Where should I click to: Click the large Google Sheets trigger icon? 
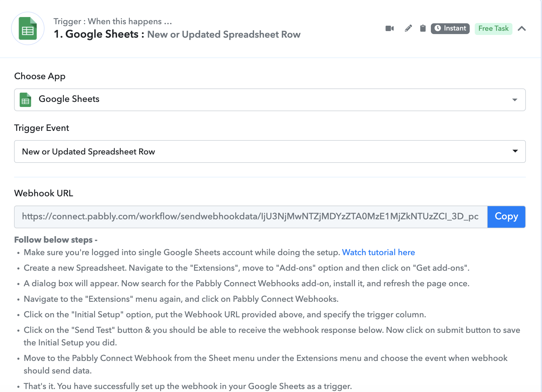28,28
